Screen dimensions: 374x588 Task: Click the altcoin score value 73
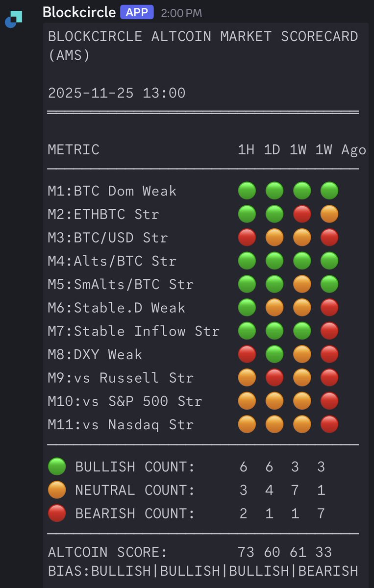pyautogui.click(x=246, y=553)
